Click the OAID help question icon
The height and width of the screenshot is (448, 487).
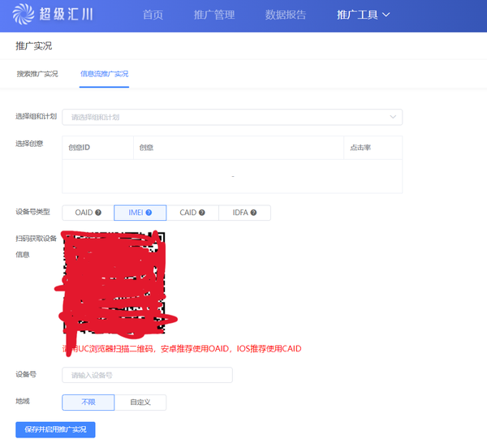pos(98,213)
